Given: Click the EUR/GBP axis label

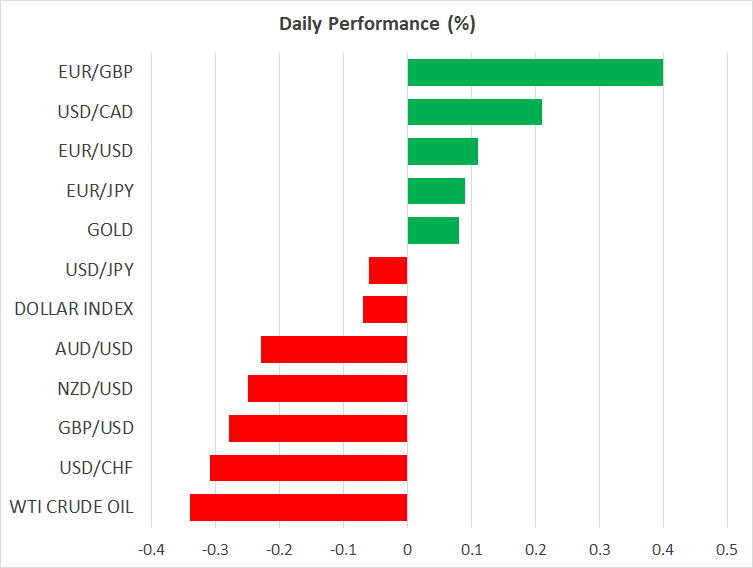Looking at the screenshot, I should 95,72.
